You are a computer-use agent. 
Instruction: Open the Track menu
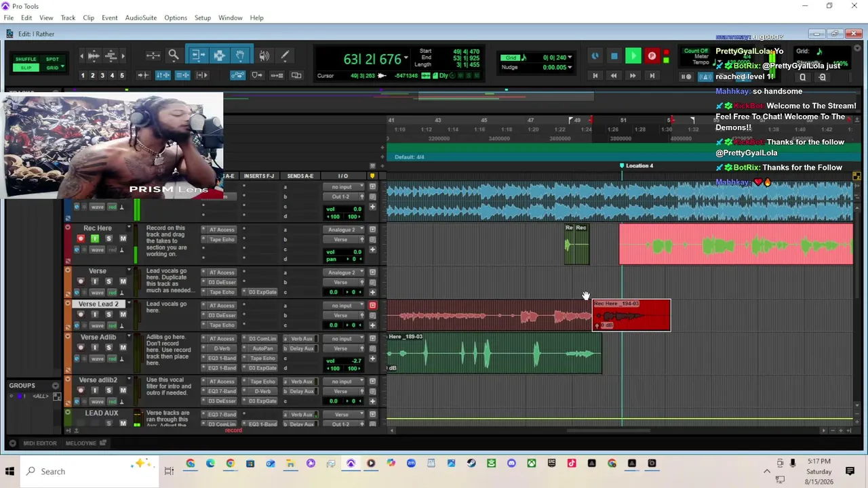68,18
